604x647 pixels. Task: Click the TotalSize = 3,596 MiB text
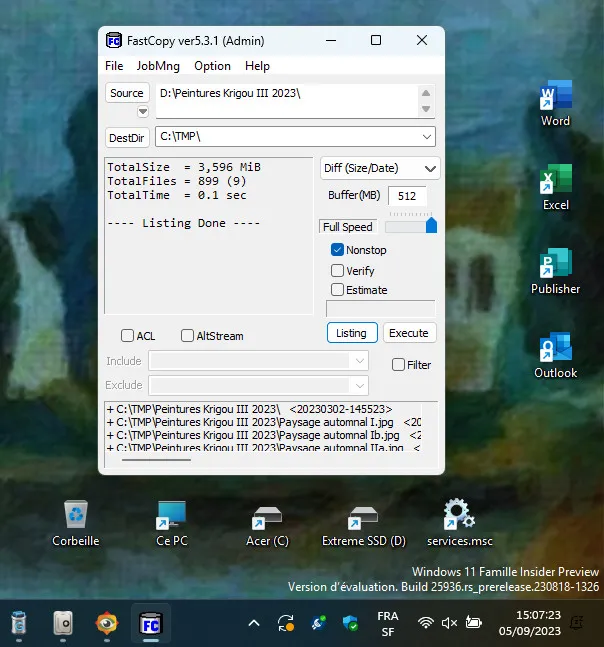pos(184,167)
